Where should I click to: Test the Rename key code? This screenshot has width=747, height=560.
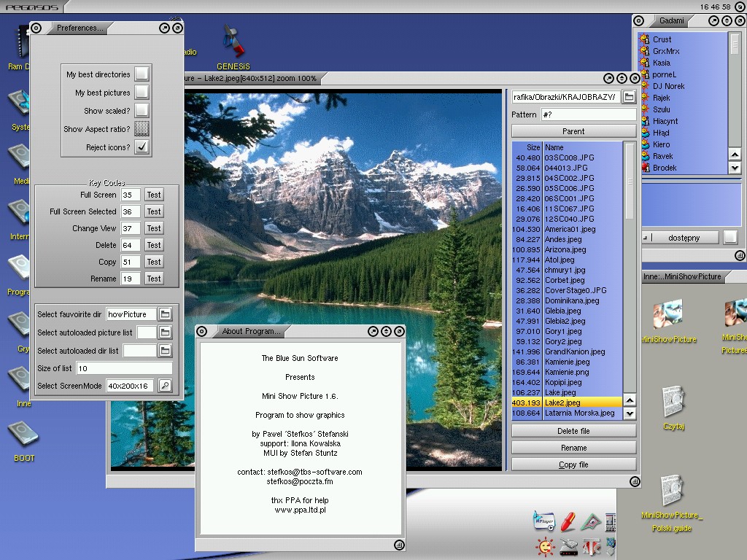pos(154,279)
